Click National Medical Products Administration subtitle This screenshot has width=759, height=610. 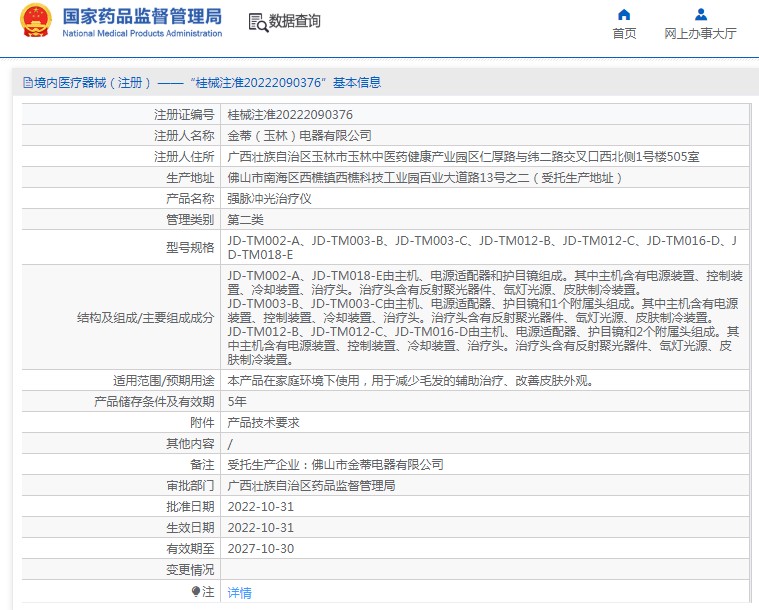(142, 33)
